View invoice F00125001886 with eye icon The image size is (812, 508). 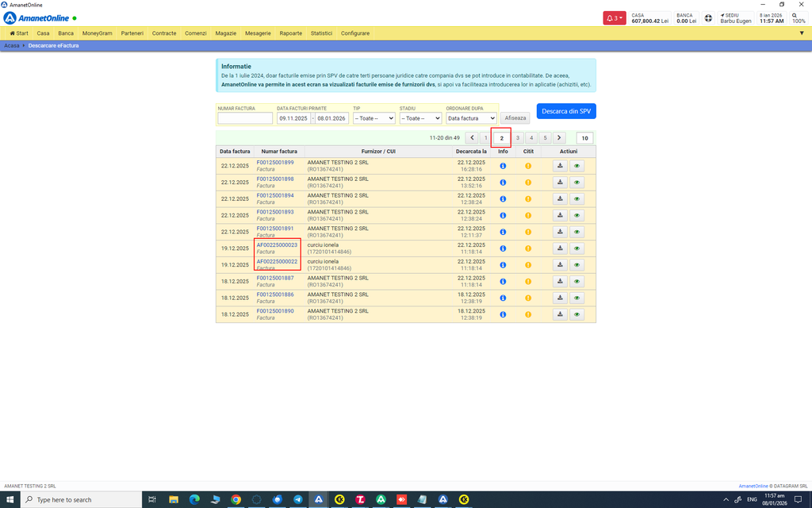pyautogui.click(x=577, y=298)
